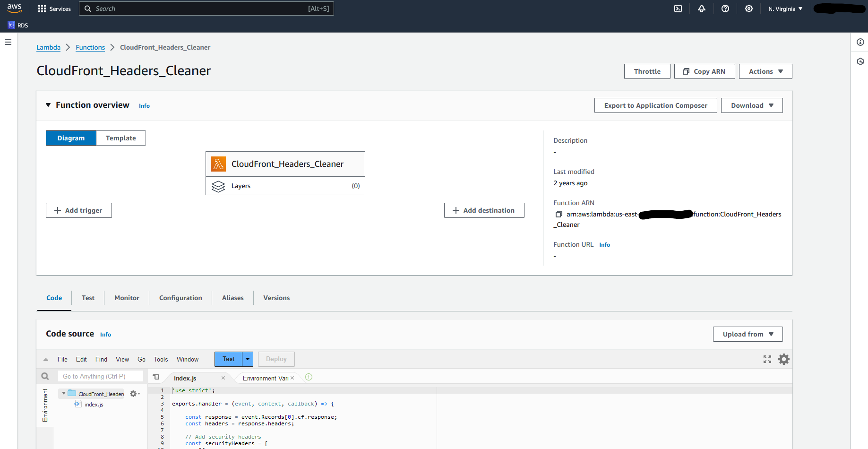Open the info panel icon on right edge
The image size is (868, 449).
tap(860, 42)
